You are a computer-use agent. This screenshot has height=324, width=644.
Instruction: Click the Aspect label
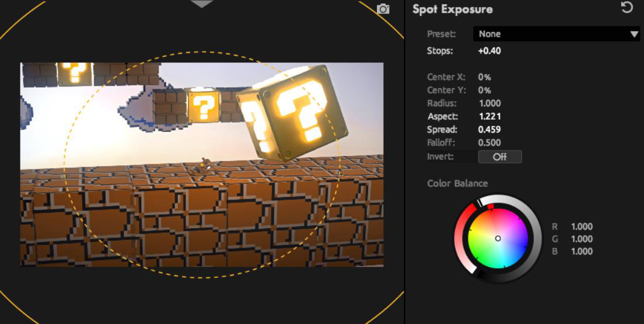click(x=443, y=116)
